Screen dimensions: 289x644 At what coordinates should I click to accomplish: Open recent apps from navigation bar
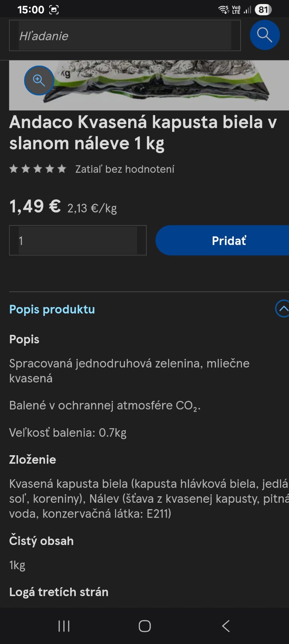(x=64, y=626)
